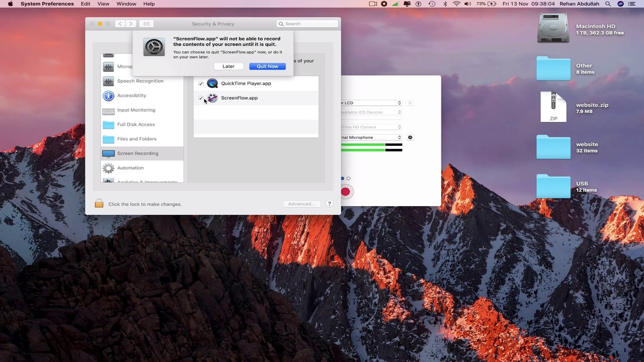Select Full Disk Access in the sidebar
Image resolution: width=644 pixels, height=362 pixels.
pos(142,125)
